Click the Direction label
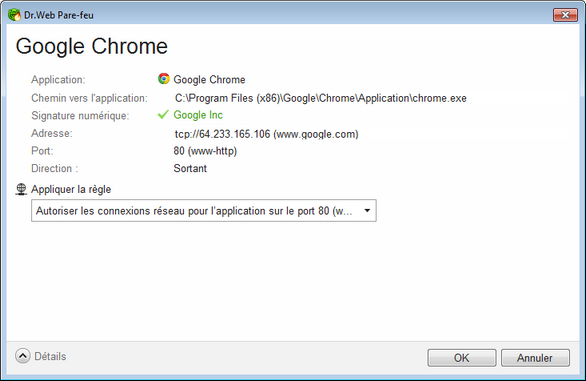This screenshot has height=381, width=586. 55,168
